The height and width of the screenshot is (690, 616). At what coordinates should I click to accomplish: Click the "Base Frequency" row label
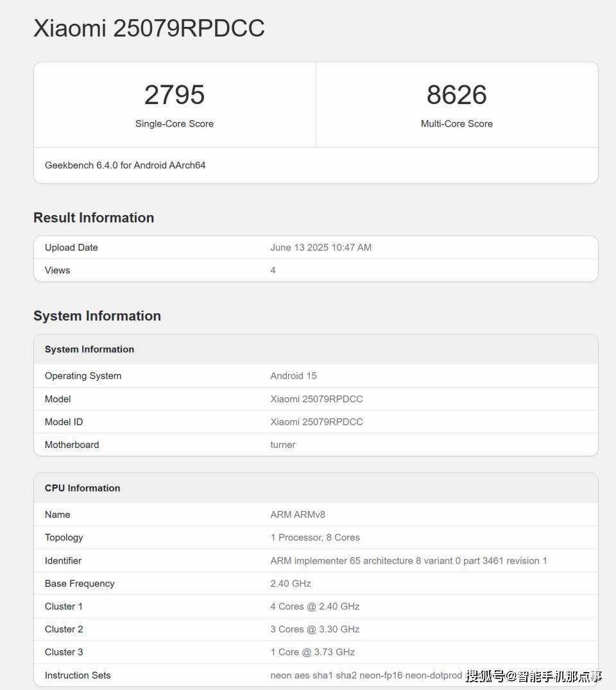click(80, 583)
